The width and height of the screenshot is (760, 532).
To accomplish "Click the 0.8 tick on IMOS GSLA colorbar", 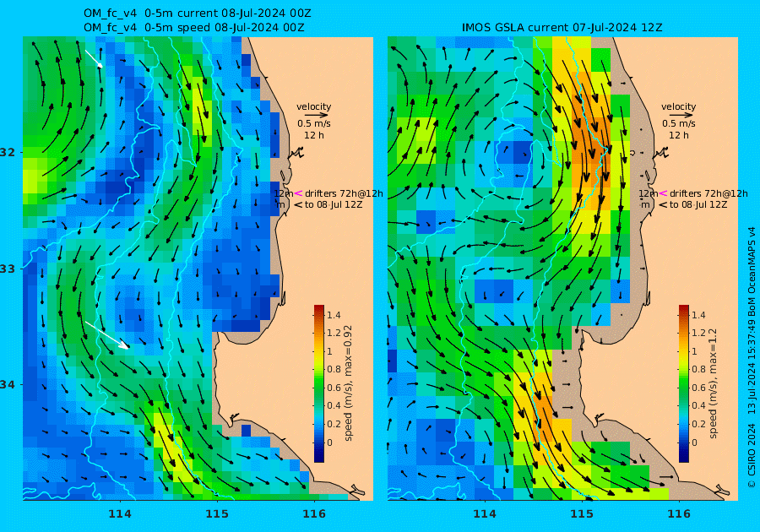I will pos(698,369).
